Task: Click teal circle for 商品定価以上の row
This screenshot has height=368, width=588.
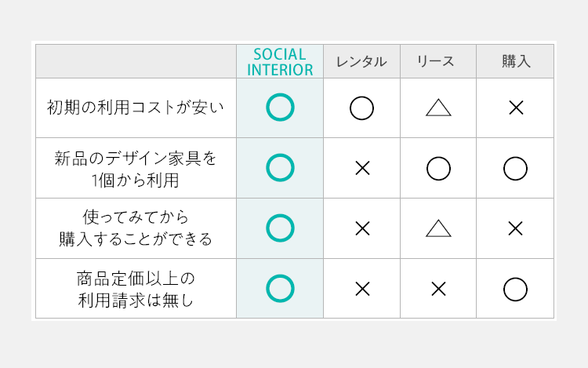Action: point(280,289)
